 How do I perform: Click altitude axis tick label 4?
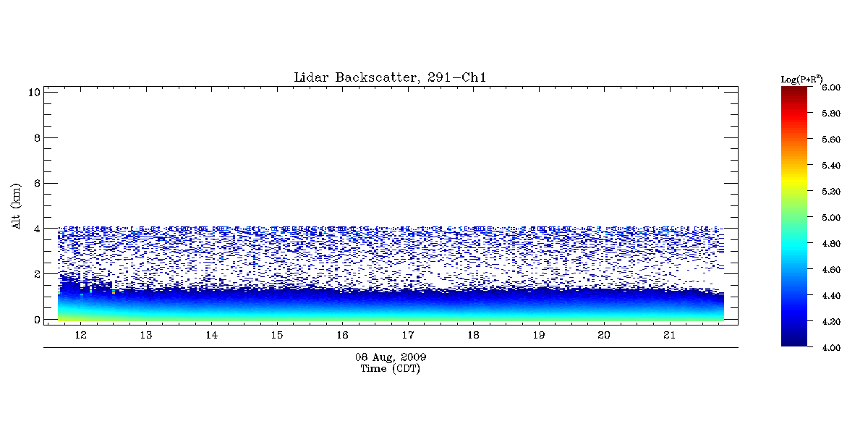[36, 229]
